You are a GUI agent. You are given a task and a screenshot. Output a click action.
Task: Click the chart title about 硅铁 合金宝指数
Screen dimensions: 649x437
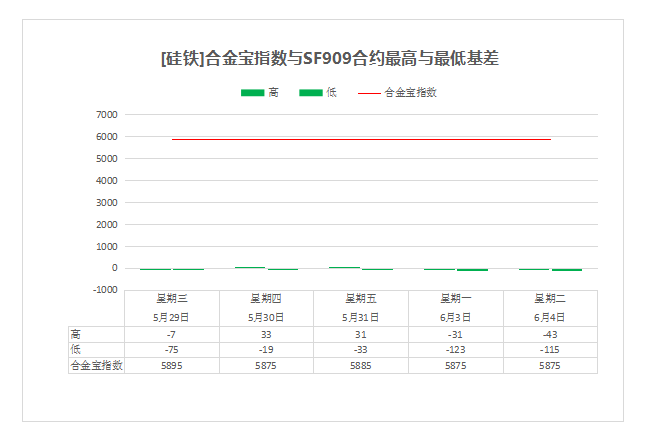coord(330,58)
